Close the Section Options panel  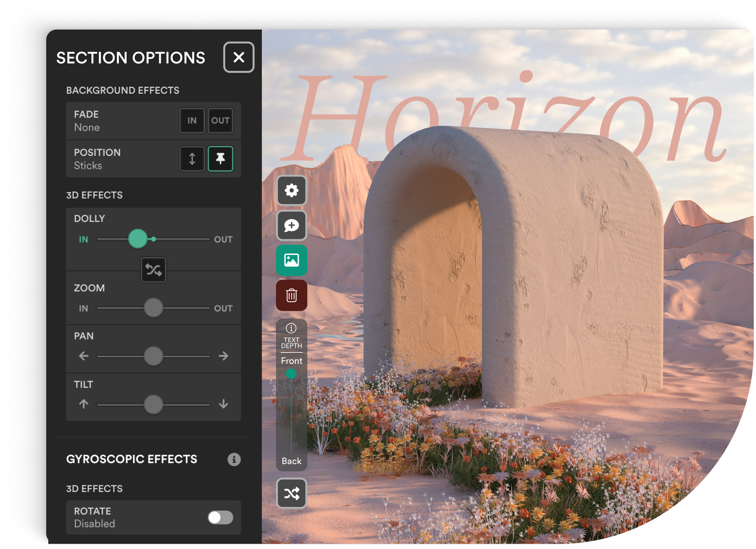click(239, 57)
